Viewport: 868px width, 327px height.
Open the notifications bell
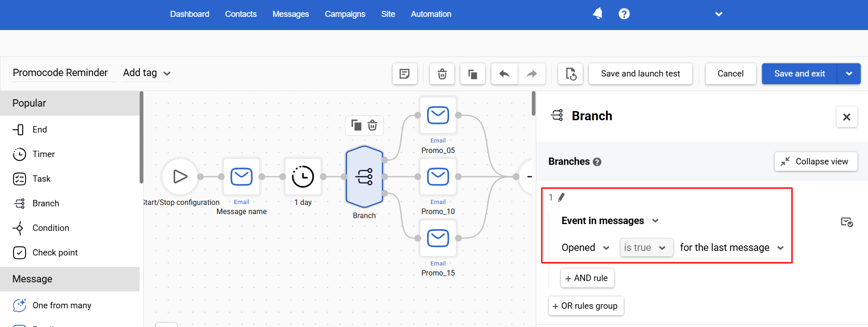coord(598,14)
